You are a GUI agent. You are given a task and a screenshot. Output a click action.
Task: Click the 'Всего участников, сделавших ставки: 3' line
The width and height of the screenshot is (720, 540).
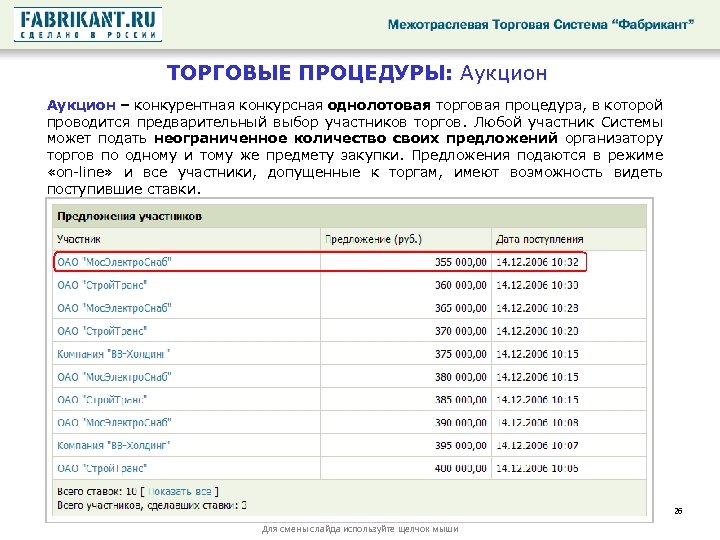152,505
